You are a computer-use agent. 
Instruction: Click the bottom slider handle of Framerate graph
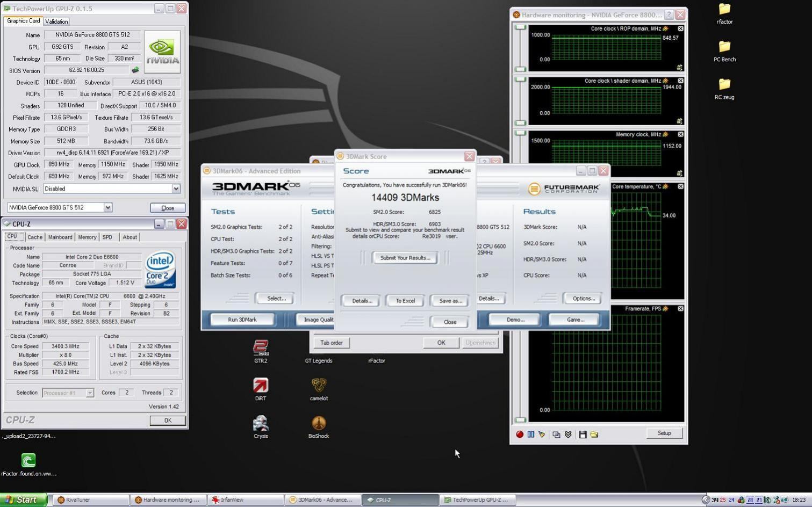520,420
